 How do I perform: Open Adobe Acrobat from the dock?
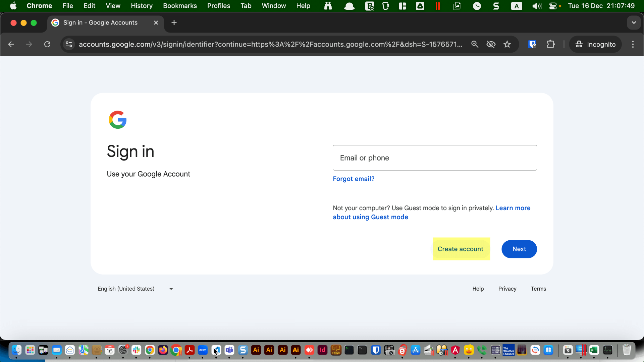pos(190,350)
